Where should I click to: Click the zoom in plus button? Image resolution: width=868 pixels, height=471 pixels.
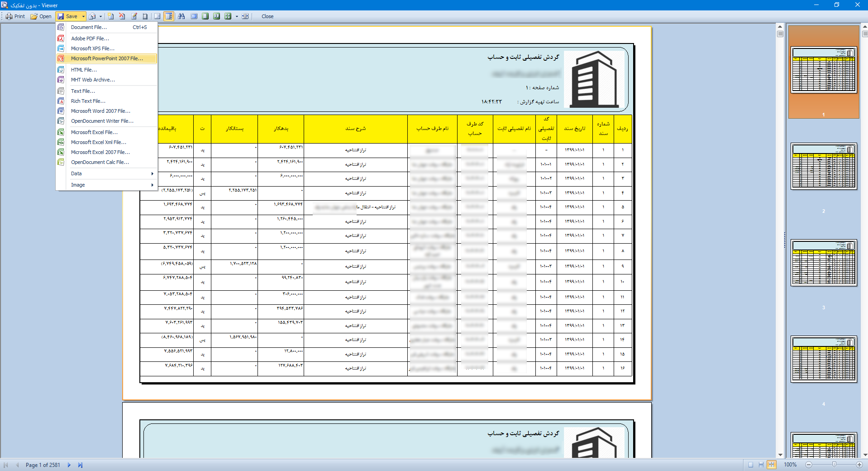pos(859,465)
